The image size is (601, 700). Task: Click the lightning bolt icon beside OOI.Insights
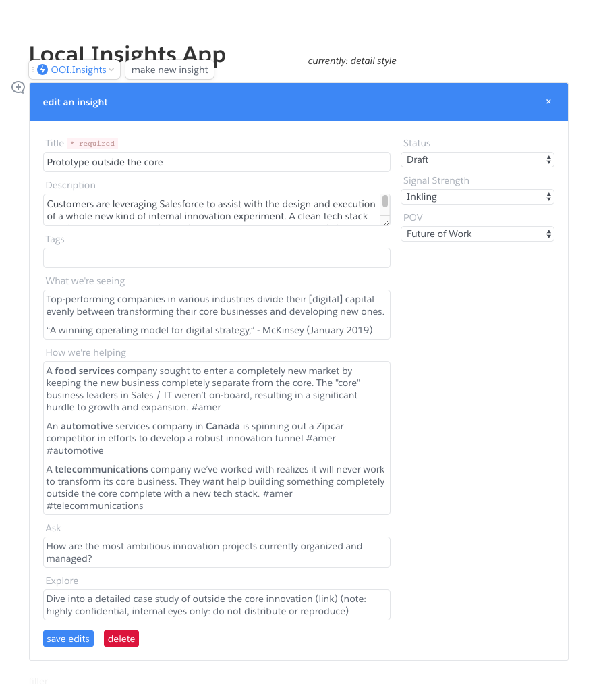click(x=42, y=70)
